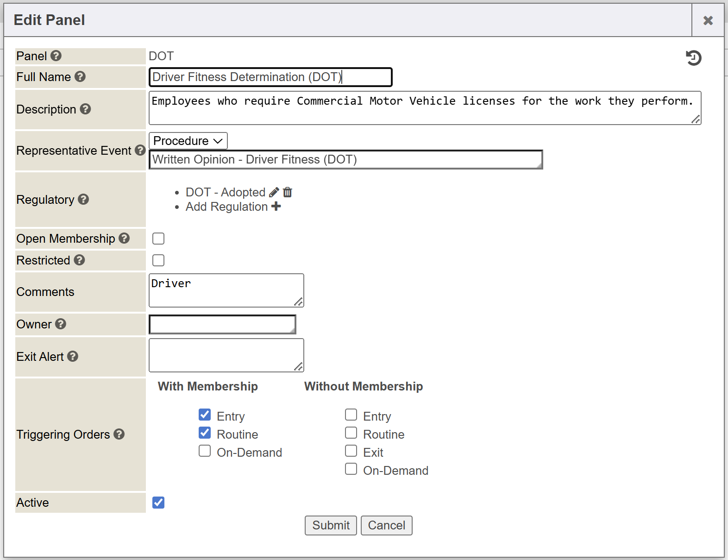Submit the Edit Panel form
The height and width of the screenshot is (560, 728).
[331, 525]
